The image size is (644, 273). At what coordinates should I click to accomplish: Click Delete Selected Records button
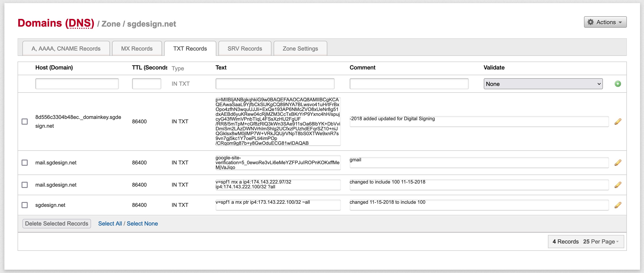(x=56, y=224)
